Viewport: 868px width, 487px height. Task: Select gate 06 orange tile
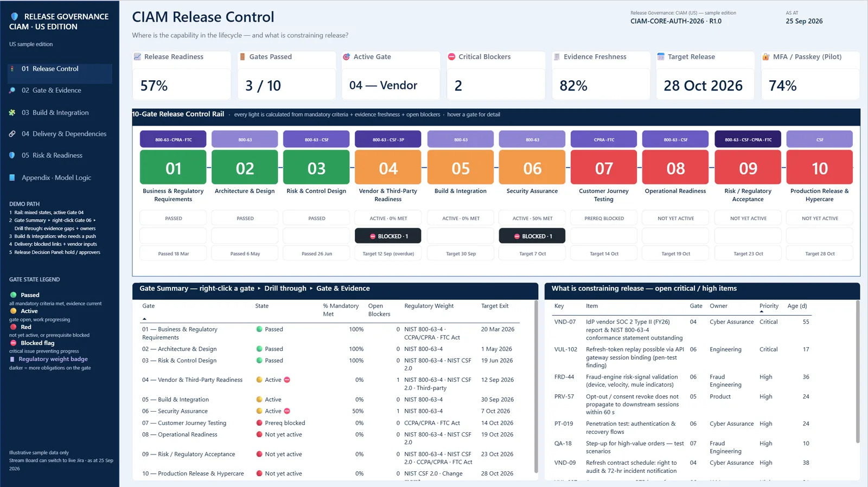(x=532, y=168)
